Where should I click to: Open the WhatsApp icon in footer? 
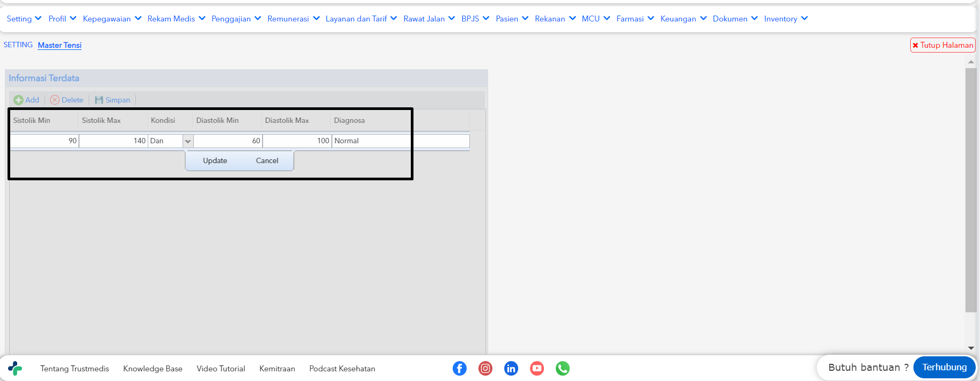click(563, 368)
